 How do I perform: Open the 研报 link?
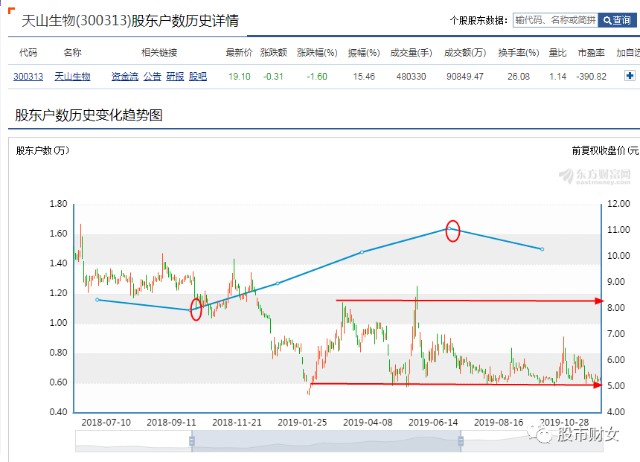point(175,76)
